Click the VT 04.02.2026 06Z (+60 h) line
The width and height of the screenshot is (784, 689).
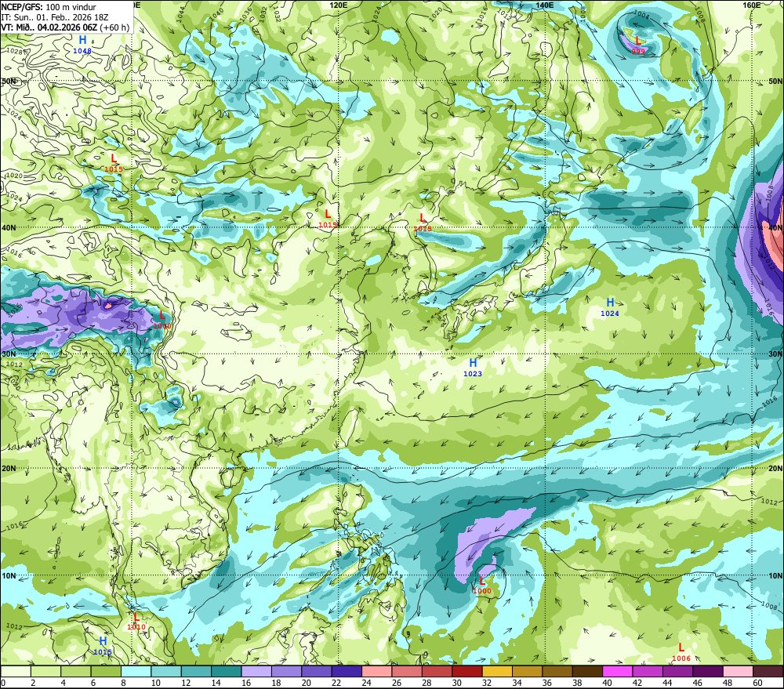[65, 27]
